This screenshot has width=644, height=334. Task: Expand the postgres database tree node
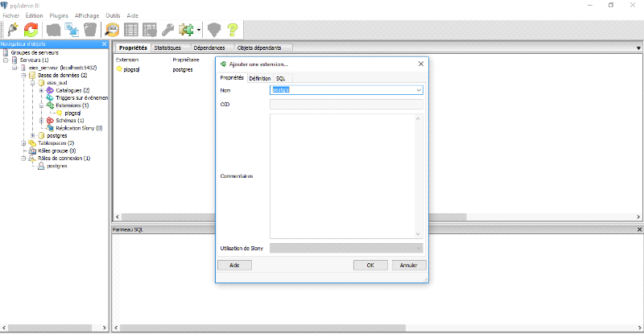[x=32, y=135]
